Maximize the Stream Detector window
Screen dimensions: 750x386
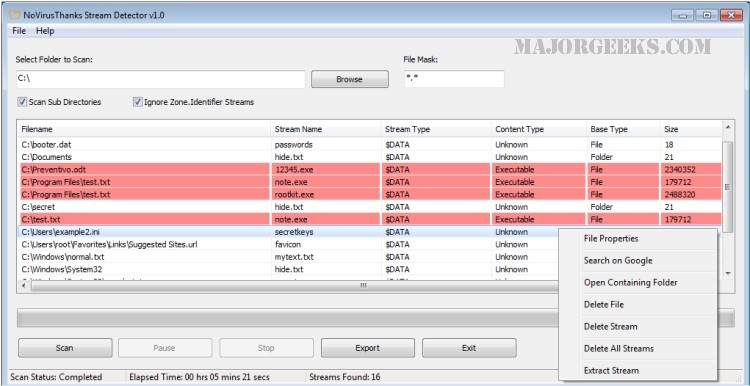tap(706, 15)
